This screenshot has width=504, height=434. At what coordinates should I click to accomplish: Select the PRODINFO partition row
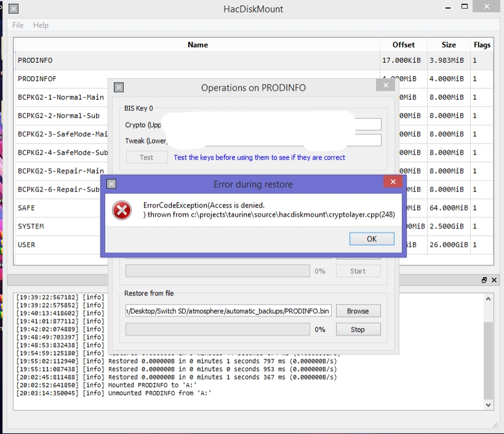[x=254, y=60]
